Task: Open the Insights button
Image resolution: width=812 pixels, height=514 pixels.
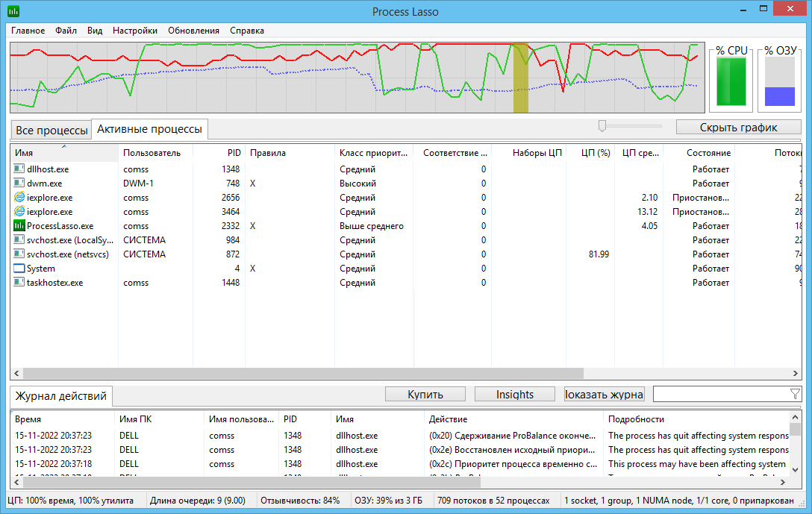Action: [x=515, y=395]
